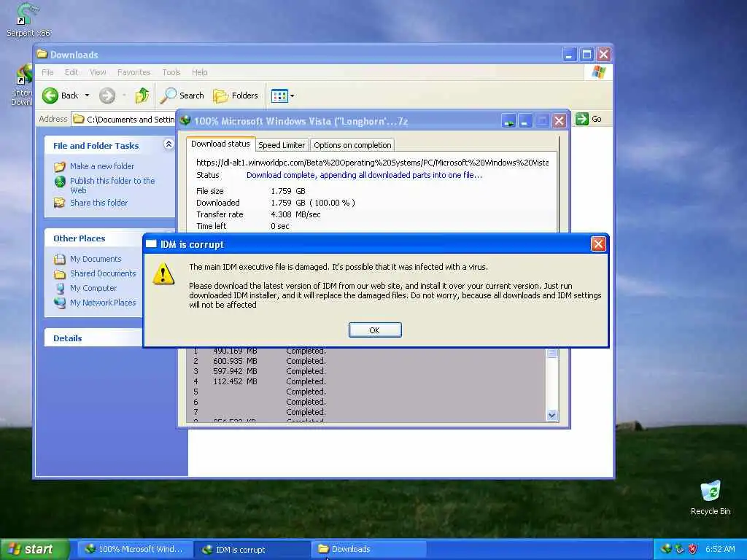
Task: Click the address bar path field
Action: (x=124, y=119)
